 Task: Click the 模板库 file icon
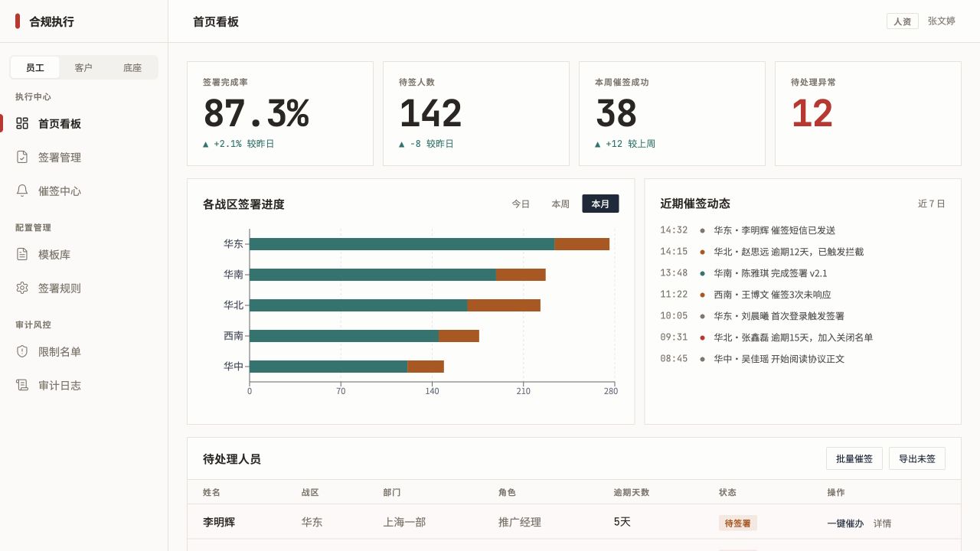pos(22,254)
